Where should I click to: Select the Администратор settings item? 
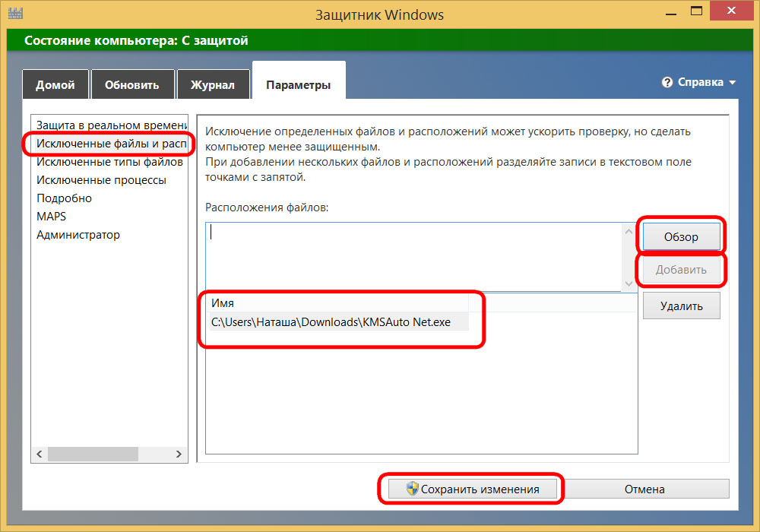[x=78, y=235]
